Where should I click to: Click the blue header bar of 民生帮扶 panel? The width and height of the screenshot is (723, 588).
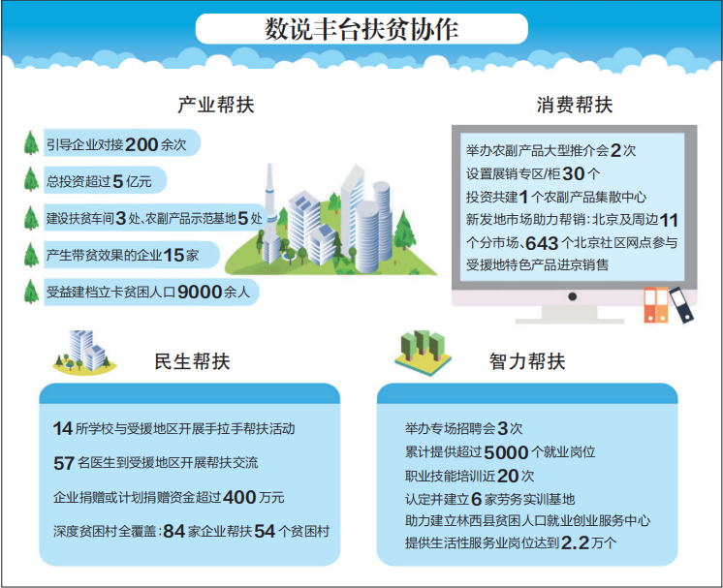(x=190, y=393)
